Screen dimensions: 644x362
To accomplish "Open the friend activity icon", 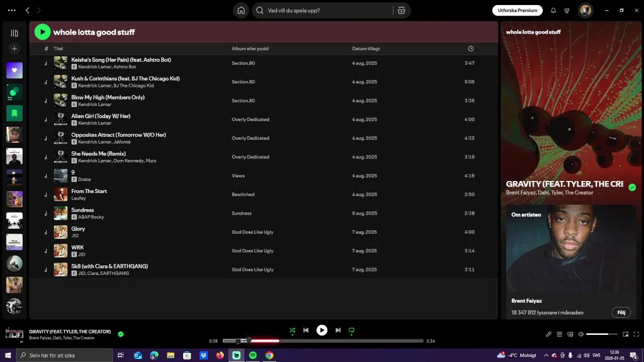I will tap(567, 11).
